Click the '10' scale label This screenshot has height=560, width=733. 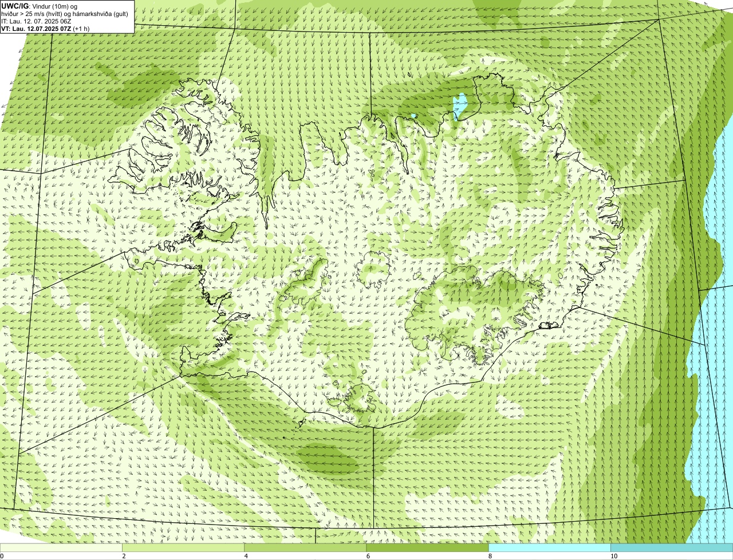614,556
